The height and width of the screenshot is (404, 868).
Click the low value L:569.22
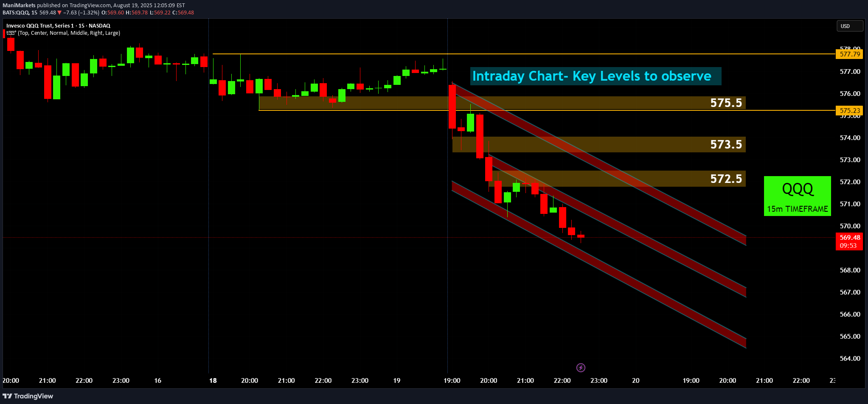[x=160, y=13]
